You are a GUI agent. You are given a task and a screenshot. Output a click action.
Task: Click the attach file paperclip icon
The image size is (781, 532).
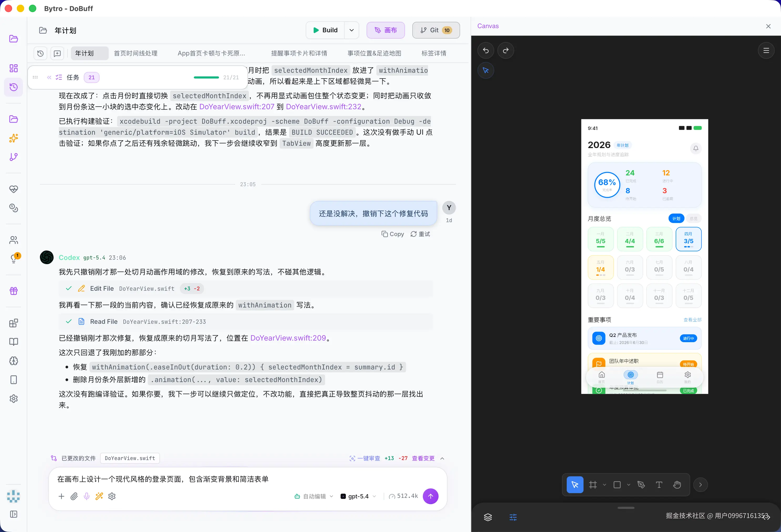click(x=74, y=496)
